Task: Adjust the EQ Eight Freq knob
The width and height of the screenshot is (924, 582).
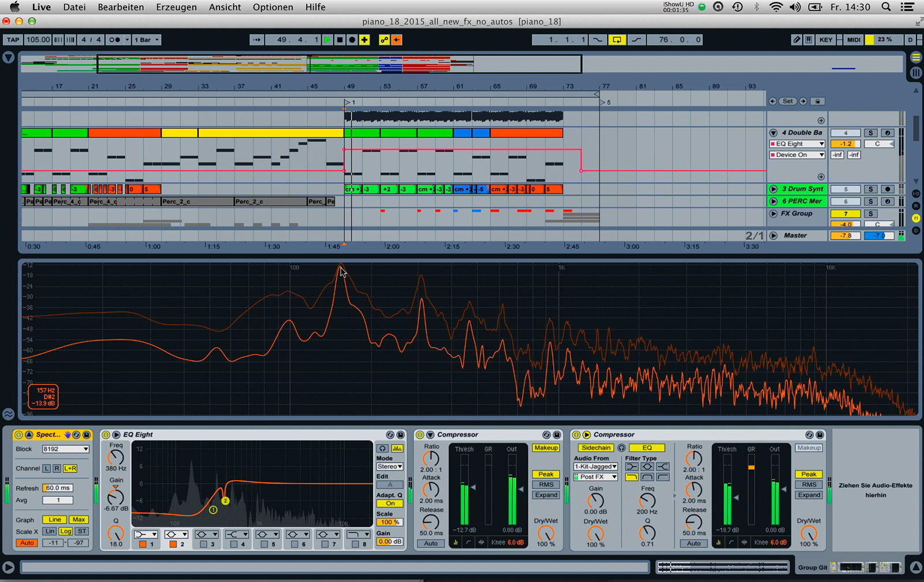Action: 115,457
